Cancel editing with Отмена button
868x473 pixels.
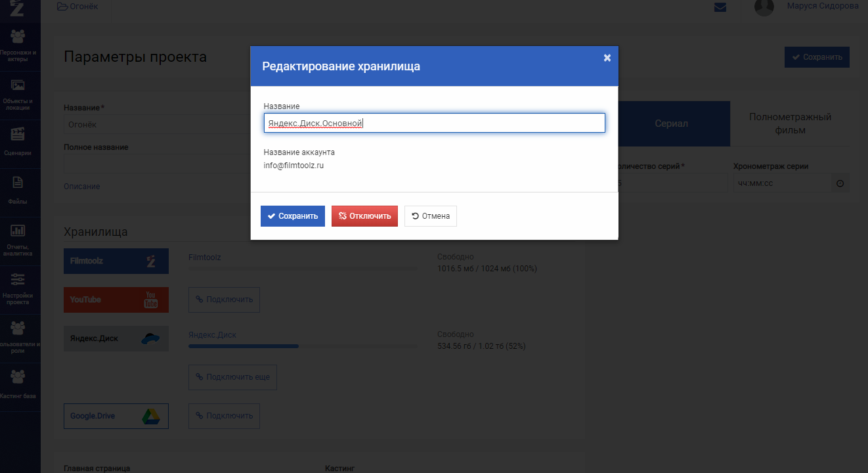pos(431,216)
